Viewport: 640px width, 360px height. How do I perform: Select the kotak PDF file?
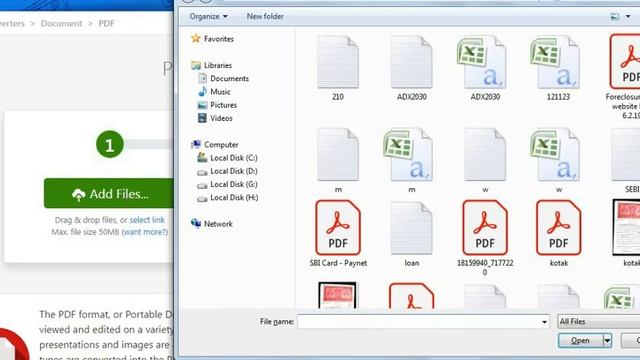pyautogui.click(x=558, y=233)
